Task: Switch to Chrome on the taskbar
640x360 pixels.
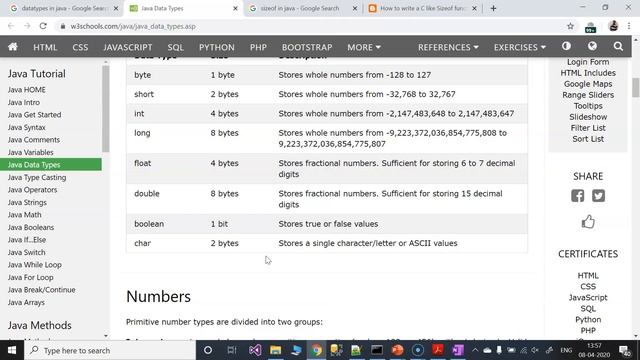Action: pos(316,350)
